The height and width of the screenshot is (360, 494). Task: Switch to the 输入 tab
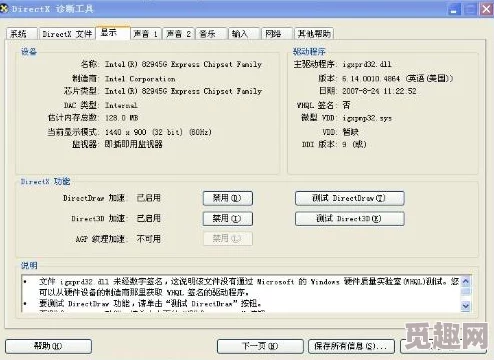pos(244,34)
